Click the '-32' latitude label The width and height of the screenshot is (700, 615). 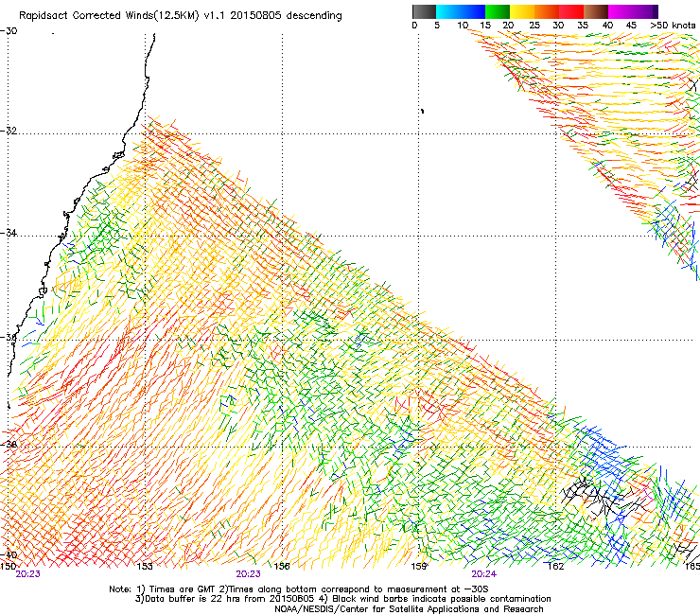(x=9, y=131)
